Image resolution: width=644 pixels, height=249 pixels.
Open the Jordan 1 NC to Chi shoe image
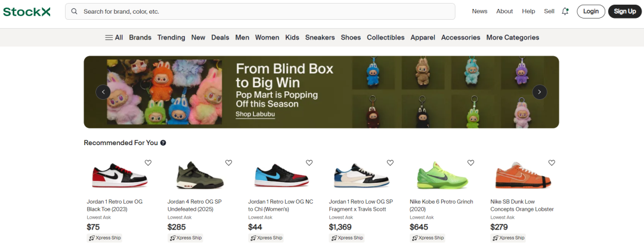pyautogui.click(x=281, y=176)
